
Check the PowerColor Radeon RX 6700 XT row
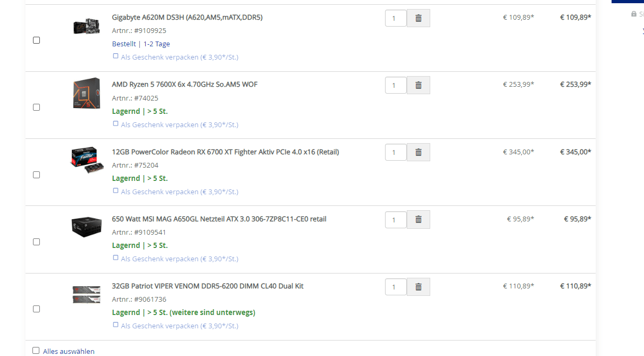36,175
